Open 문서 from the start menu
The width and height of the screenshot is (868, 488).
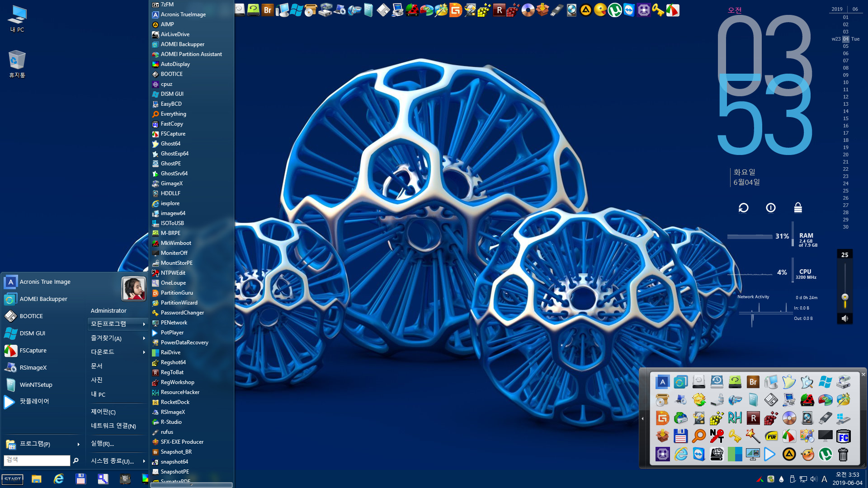(x=97, y=366)
